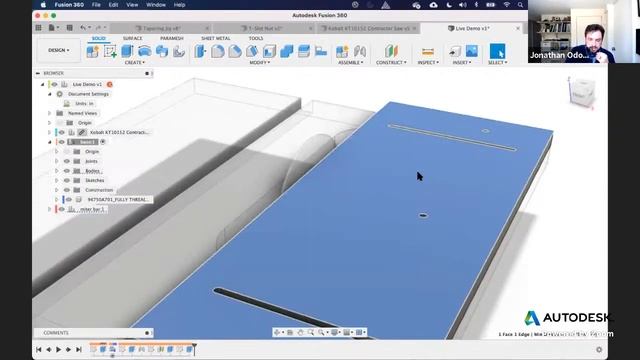Switch to the TOOLS ribbon tab

pyautogui.click(x=256, y=38)
